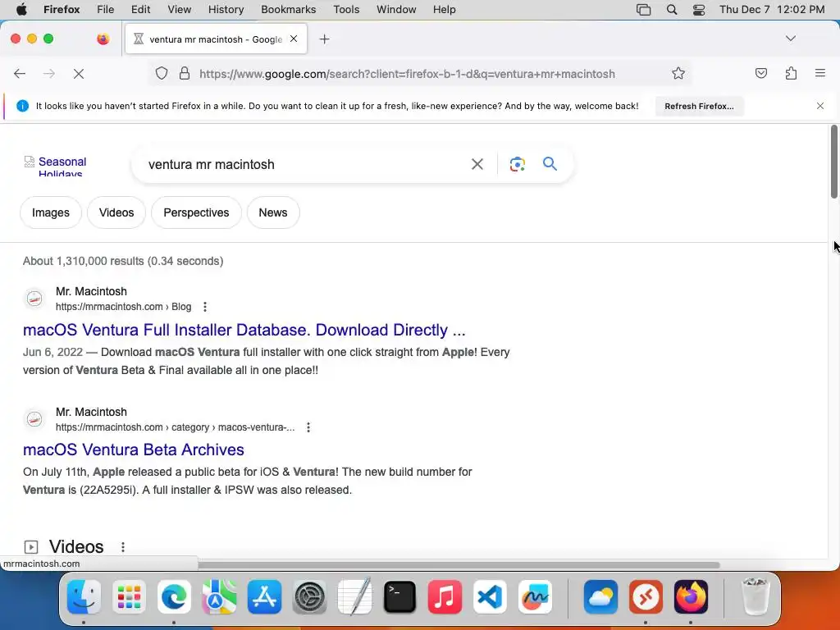840x630 pixels.
Task: Open options for Beta Archives result
Action: (x=308, y=427)
